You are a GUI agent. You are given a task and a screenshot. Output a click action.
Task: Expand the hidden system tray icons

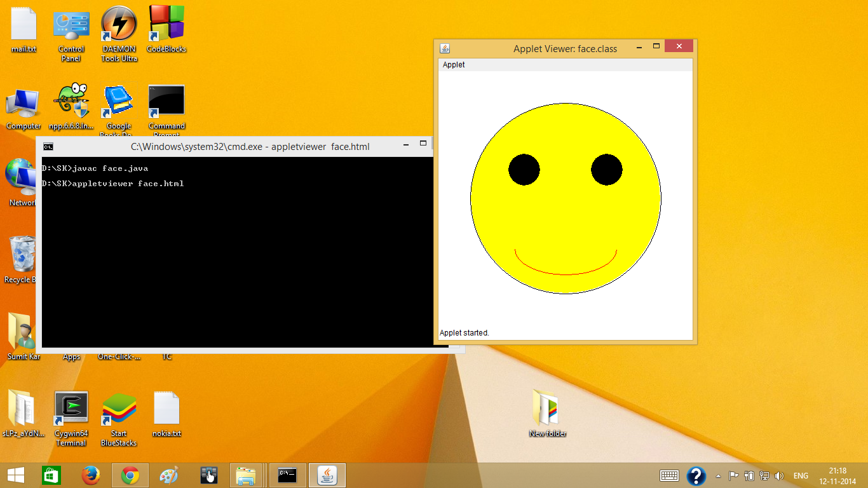(x=718, y=475)
